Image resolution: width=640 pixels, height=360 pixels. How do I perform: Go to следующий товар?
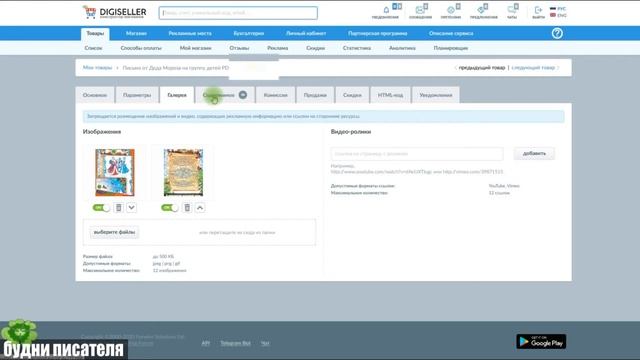pos(533,68)
